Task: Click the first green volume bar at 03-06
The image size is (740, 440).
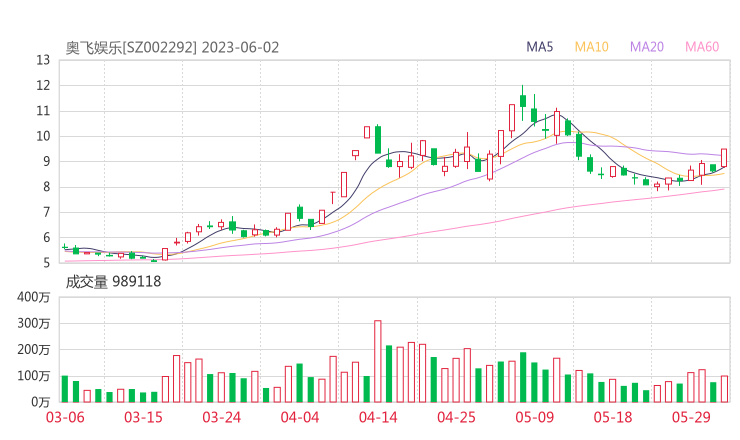Action: click(x=65, y=389)
